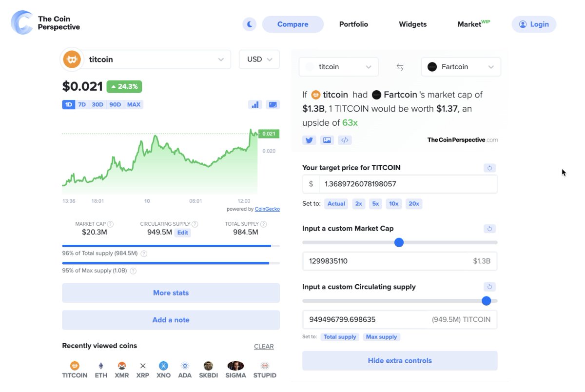The image size is (585, 392).
Task: Set target price to 2x
Action: click(359, 204)
